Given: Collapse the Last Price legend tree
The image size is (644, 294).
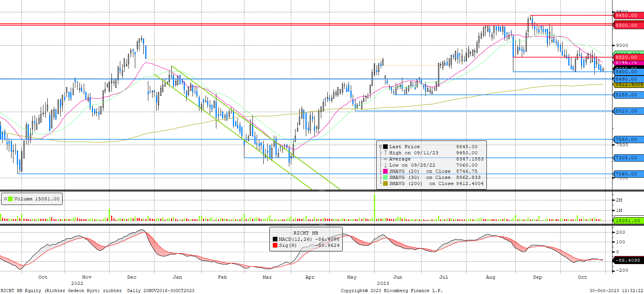Looking at the screenshot, I should 380,147.
